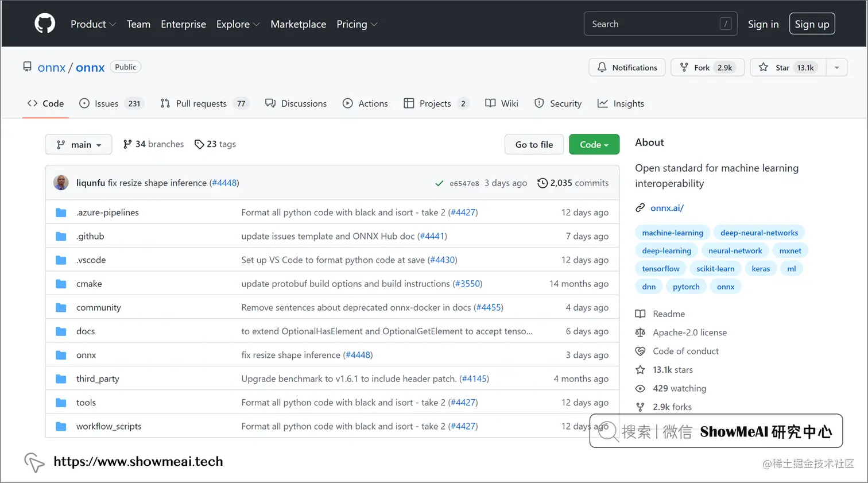Open the scikit-learn topic tag
Image resolution: width=868 pixels, height=483 pixels.
715,269
